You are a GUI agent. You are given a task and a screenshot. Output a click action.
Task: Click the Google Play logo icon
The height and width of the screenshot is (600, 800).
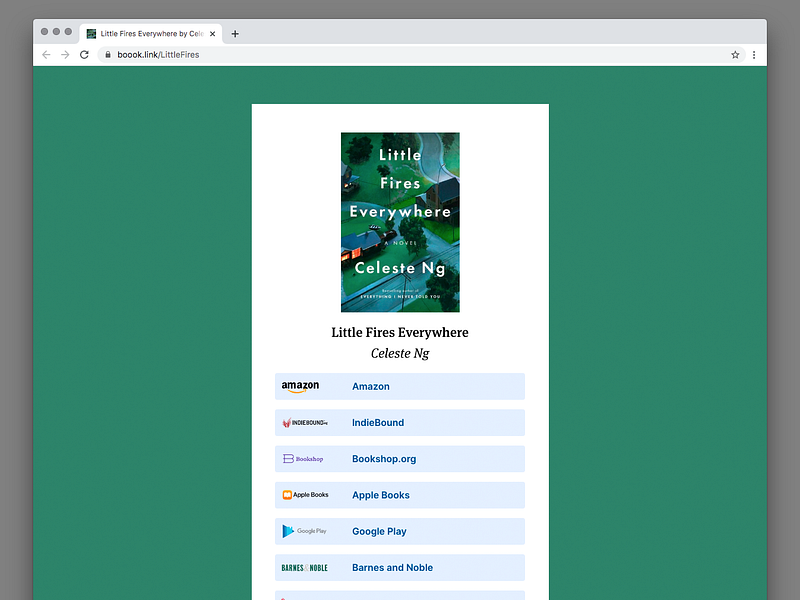(304, 531)
